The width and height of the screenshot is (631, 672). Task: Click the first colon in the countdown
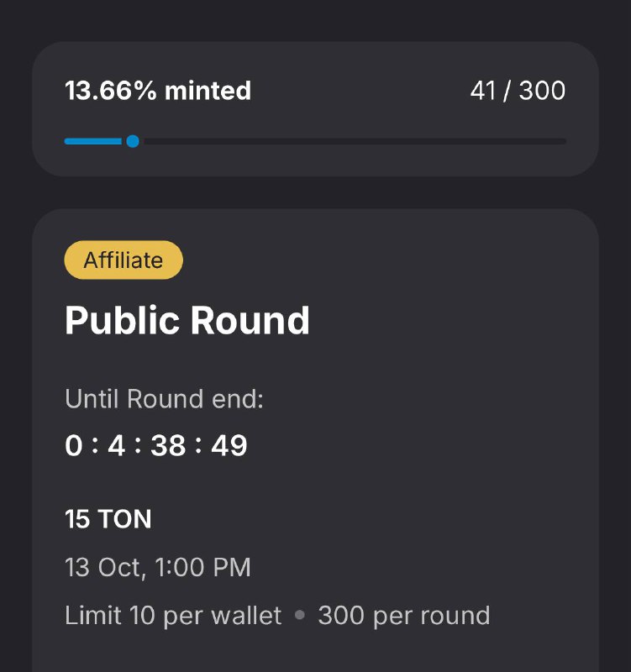95,446
